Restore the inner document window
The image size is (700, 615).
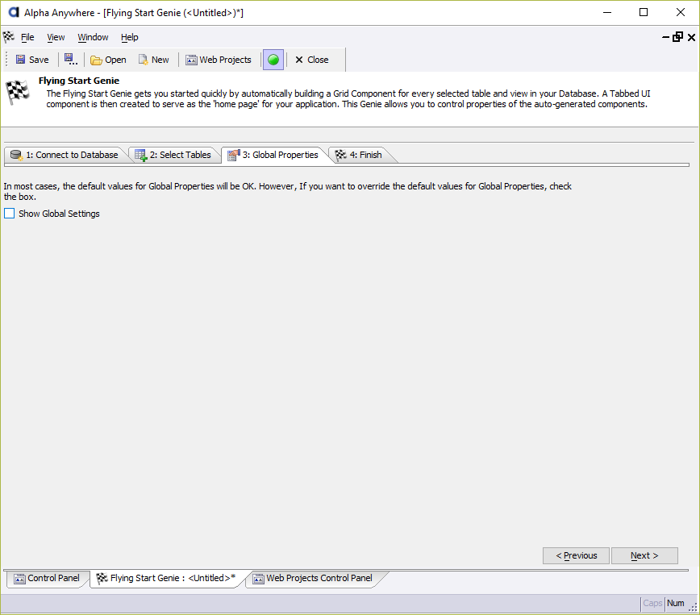(x=677, y=37)
